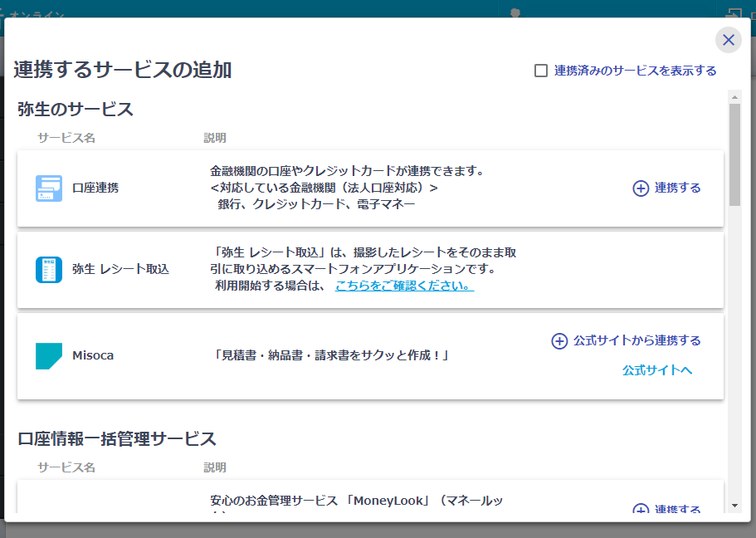756x538 pixels.
Task: Close the 連携するサービスの追加 dialog
Action: tap(728, 40)
